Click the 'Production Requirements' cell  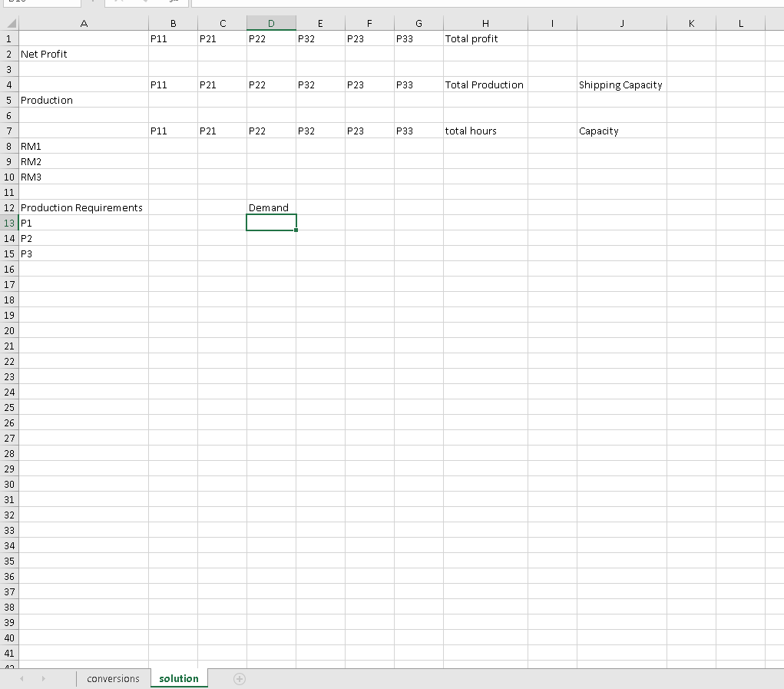pyautogui.click(x=84, y=207)
